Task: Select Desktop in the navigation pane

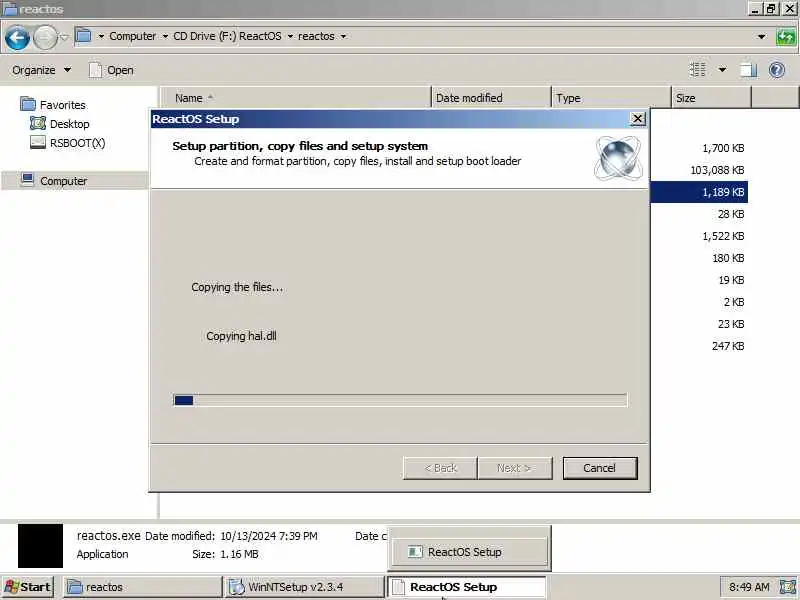Action: pyautogui.click(x=69, y=124)
